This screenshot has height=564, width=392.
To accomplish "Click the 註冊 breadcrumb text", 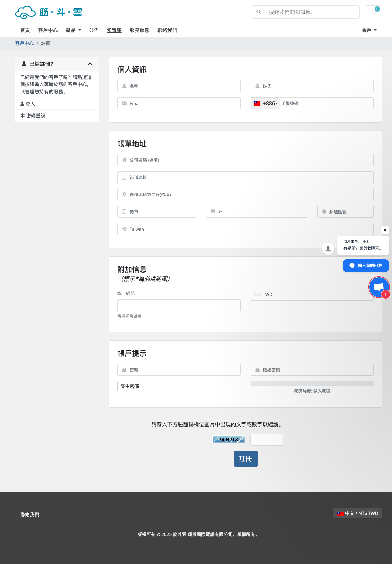I will click(46, 43).
